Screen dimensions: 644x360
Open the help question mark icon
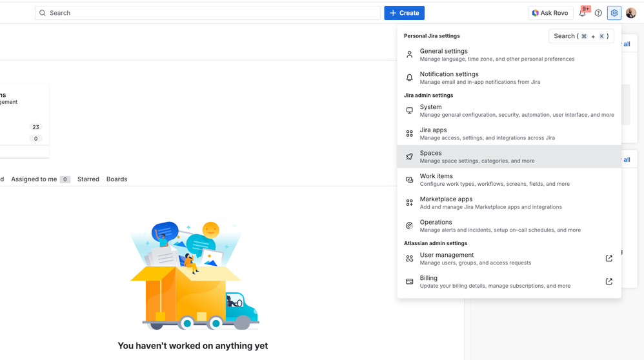[598, 13]
